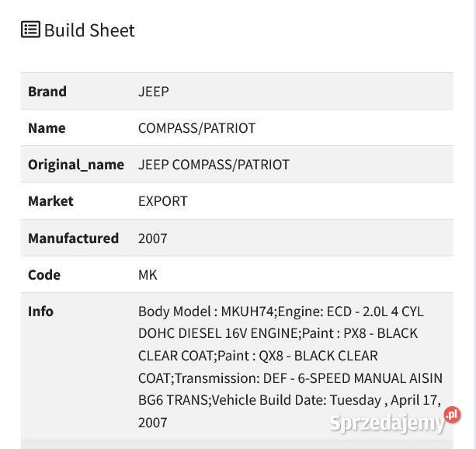
Task: Click the 2007 manufactured year value
Action: [x=152, y=238]
